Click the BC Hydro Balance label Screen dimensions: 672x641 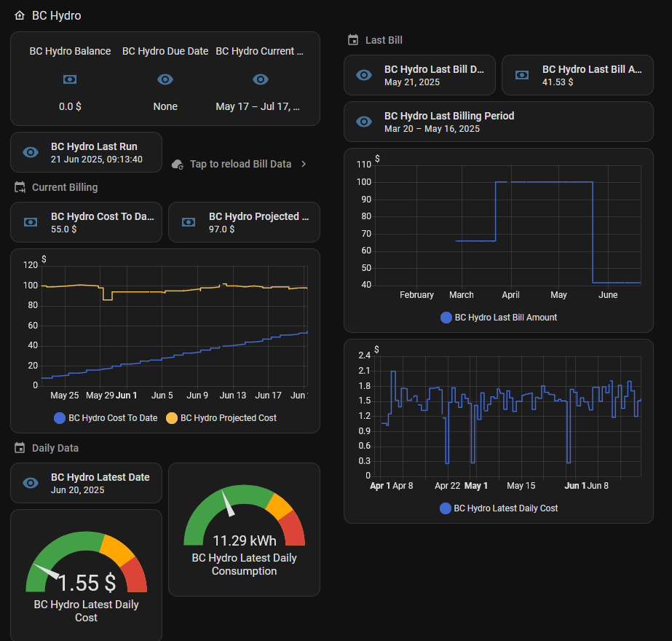click(71, 52)
